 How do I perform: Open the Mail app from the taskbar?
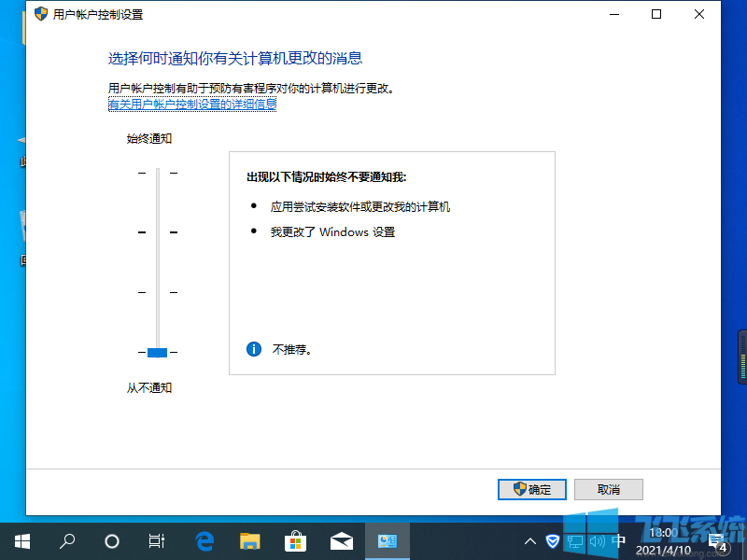[x=341, y=540]
